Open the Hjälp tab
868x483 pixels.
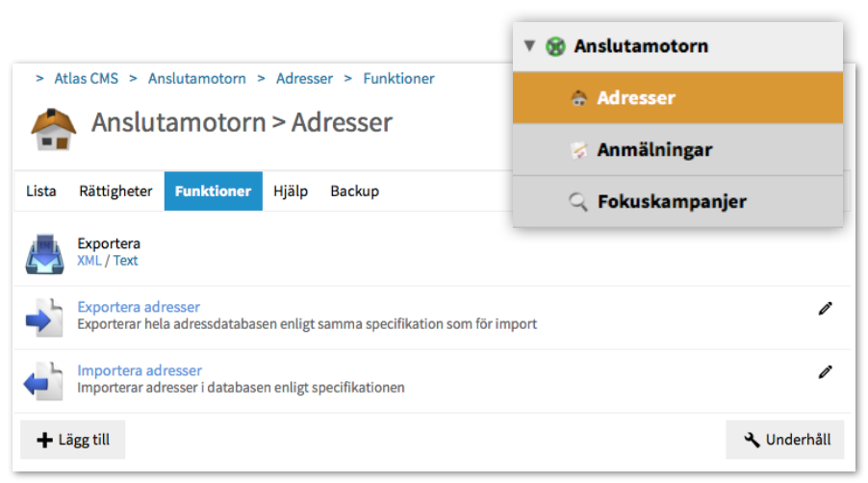pyautogui.click(x=291, y=191)
